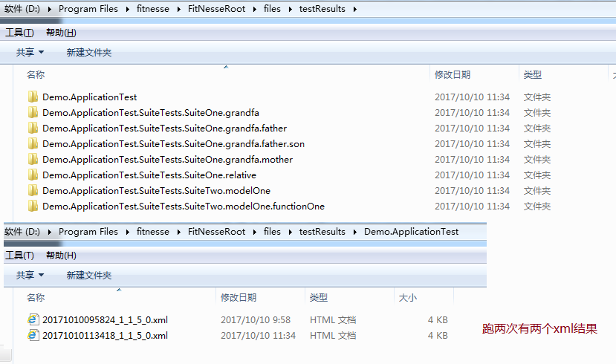Image resolution: width=616 pixels, height=364 pixels.
Task: Go to Program Files in bottom address bar
Action: 88,232
